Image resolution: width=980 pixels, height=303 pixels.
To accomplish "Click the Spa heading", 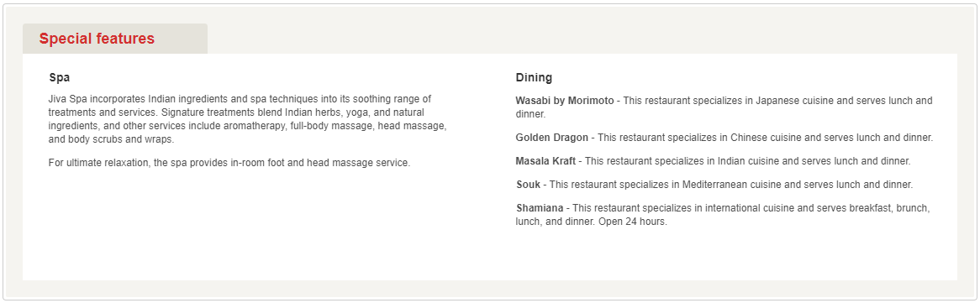I will (x=60, y=78).
